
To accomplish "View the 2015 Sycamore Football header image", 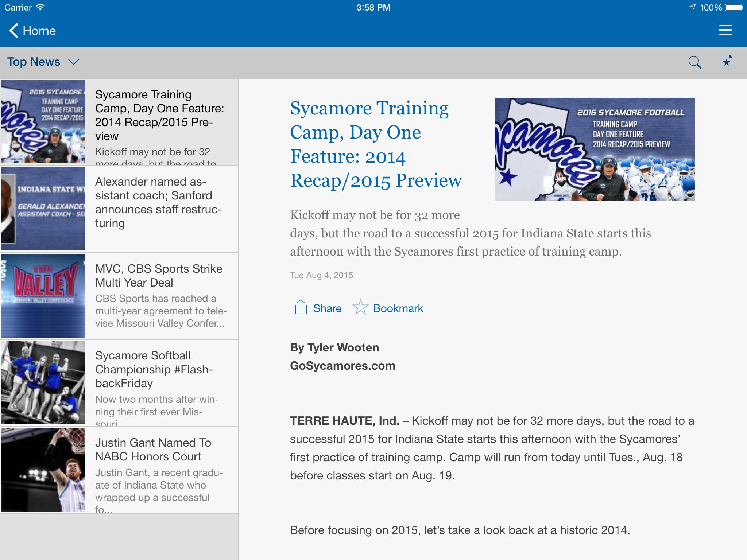I will [595, 149].
